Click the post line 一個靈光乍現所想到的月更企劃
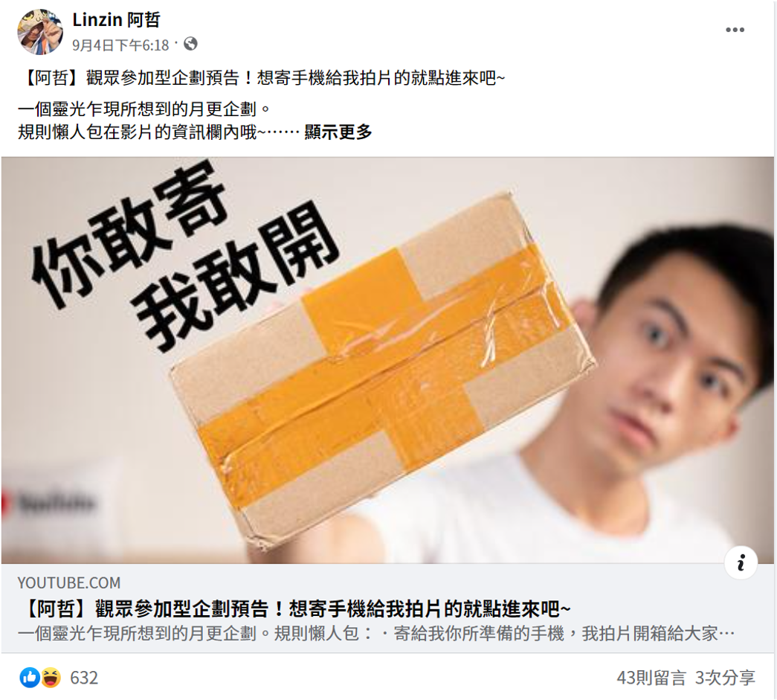Image resolution: width=777 pixels, height=700 pixels. point(145,109)
